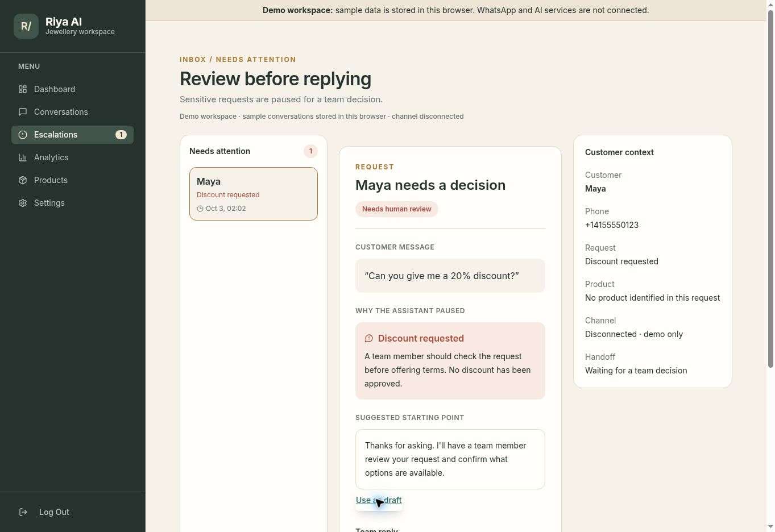The image size is (775, 532).
Task: Click the Escalations count badge
Action: (121, 135)
